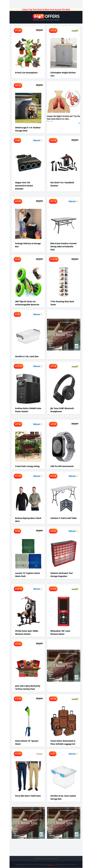Click the amazon logo above 6-Pack Live Houseplants
103x868 pixels.
tap(39, 30)
